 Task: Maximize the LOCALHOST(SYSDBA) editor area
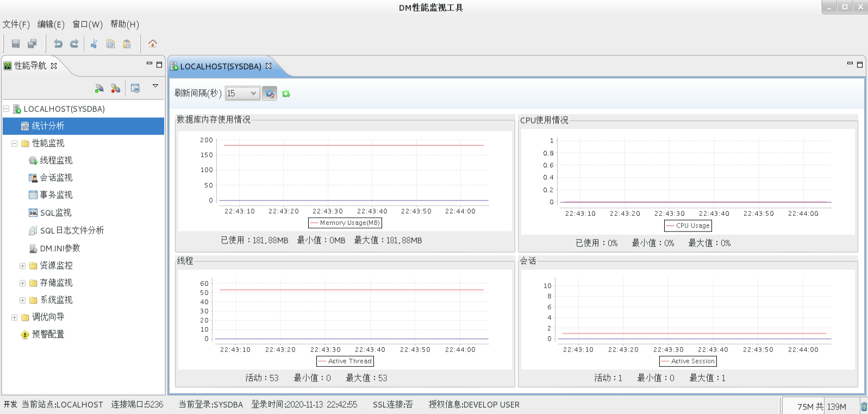point(860,64)
